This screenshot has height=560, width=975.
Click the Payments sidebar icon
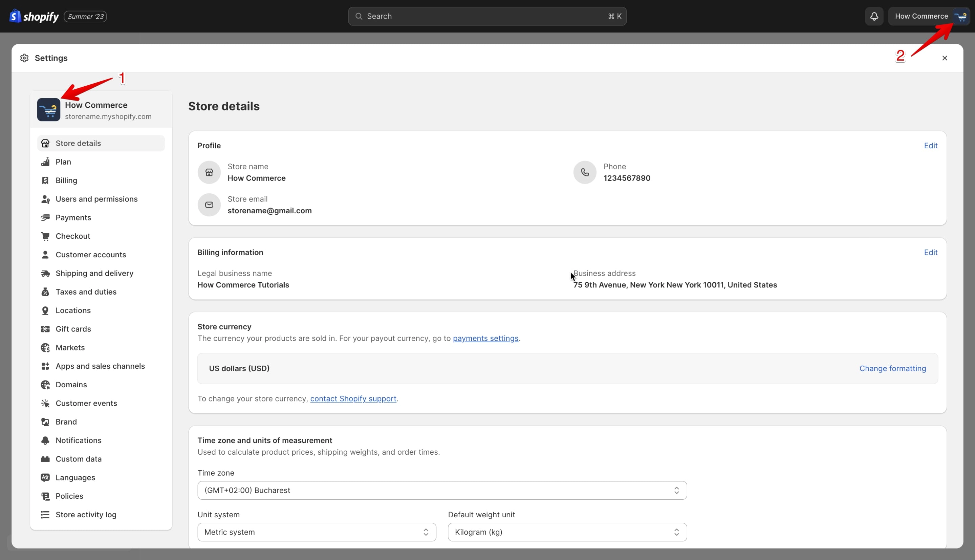tap(45, 217)
